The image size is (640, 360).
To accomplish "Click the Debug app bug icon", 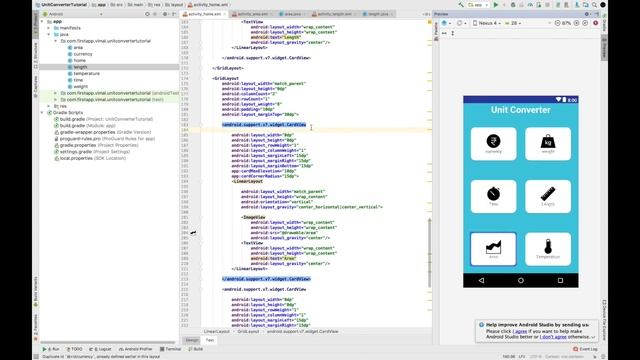I will (513, 5).
